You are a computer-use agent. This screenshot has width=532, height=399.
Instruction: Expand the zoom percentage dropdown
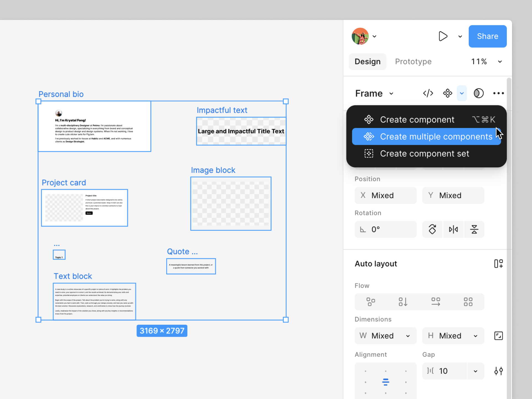click(x=500, y=62)
